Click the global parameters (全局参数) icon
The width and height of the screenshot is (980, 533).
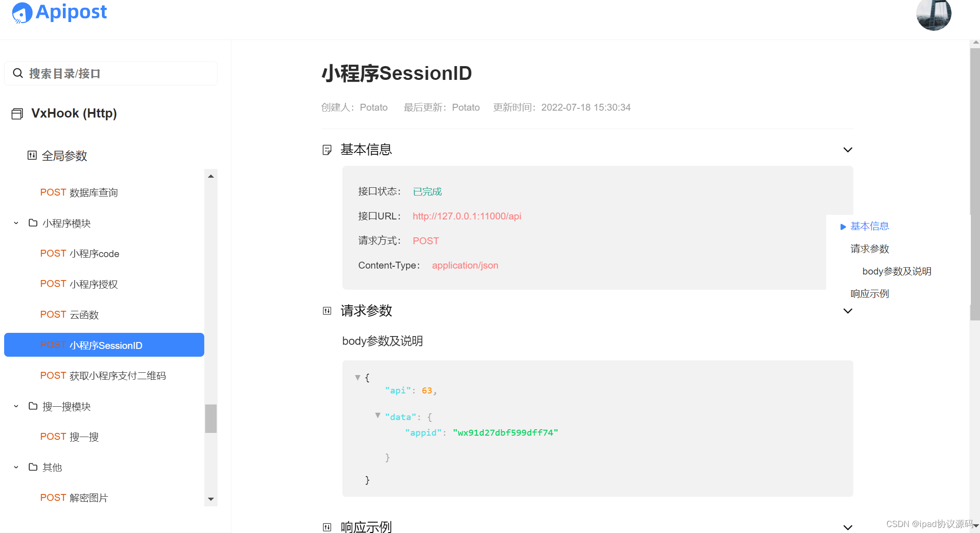[32, 156]
